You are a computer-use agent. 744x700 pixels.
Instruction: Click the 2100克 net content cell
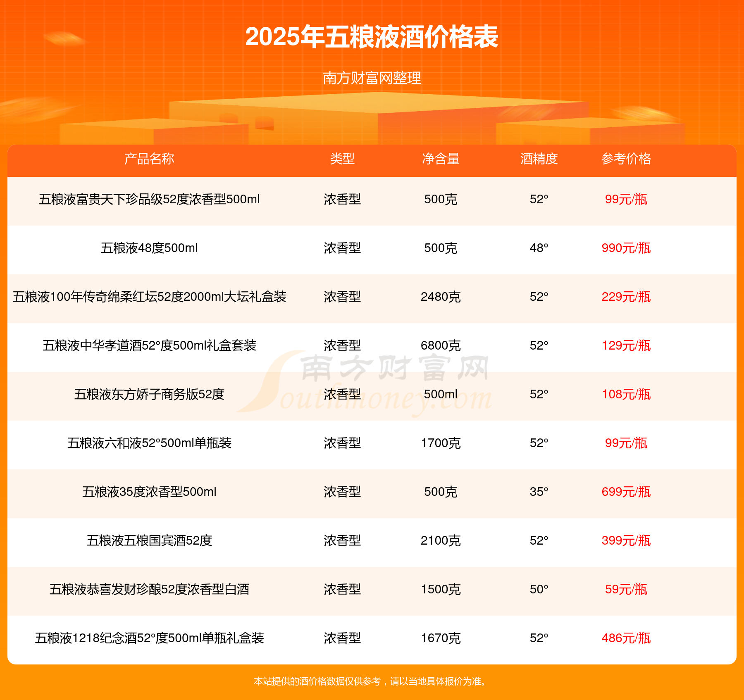pyautogui.click(x=441, y=541)
